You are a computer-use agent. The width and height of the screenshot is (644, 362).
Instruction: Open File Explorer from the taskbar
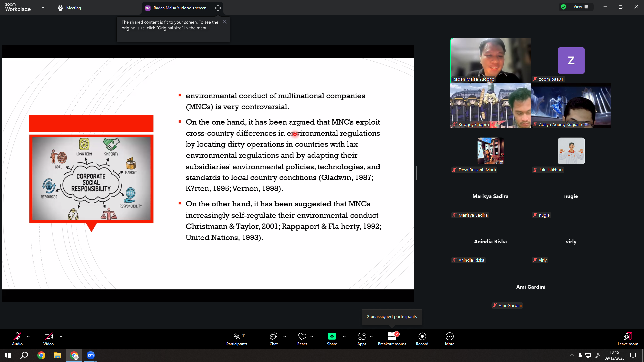[x=58, y=355]
